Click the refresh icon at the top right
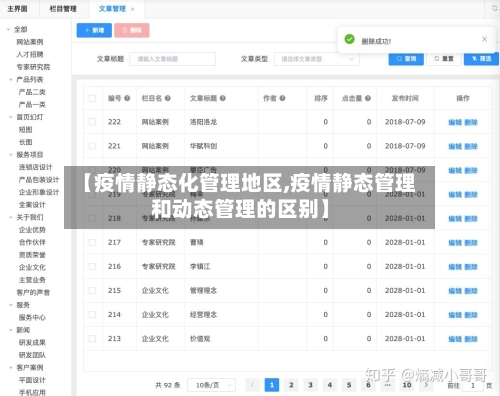 495,8
